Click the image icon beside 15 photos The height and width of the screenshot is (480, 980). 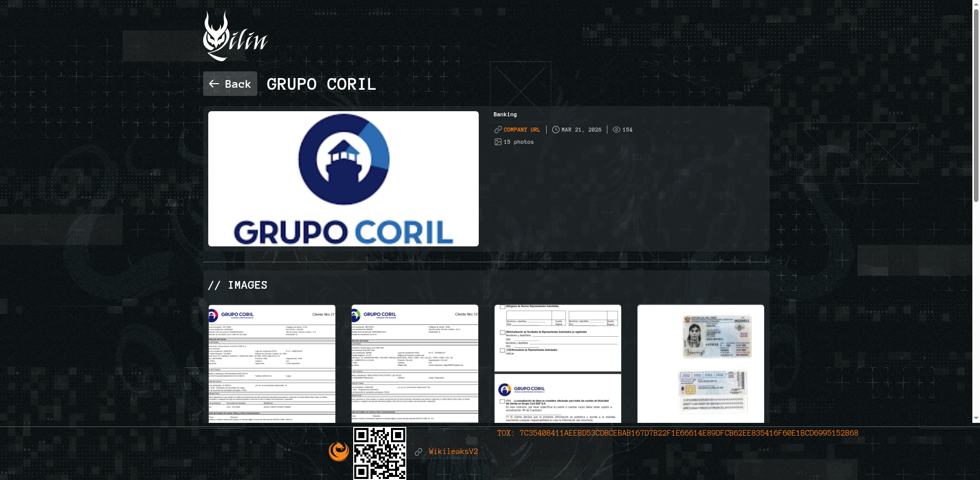[x=498, y=142]
